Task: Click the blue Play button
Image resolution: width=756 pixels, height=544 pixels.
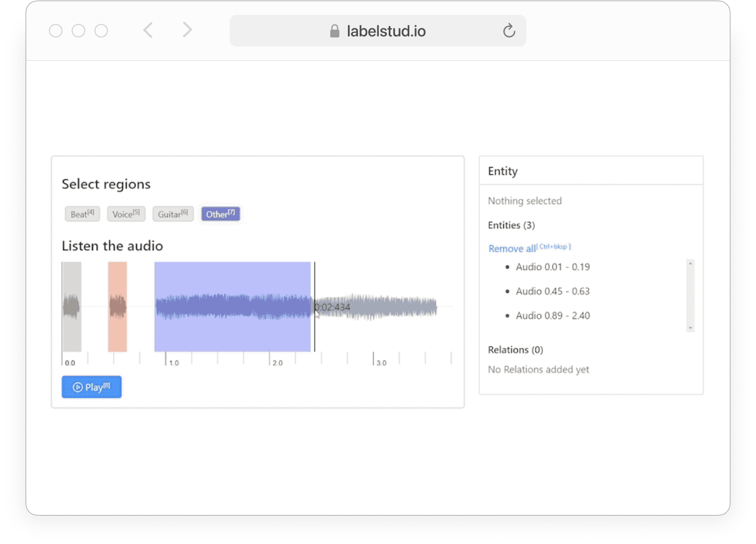Action: [92, 387]
